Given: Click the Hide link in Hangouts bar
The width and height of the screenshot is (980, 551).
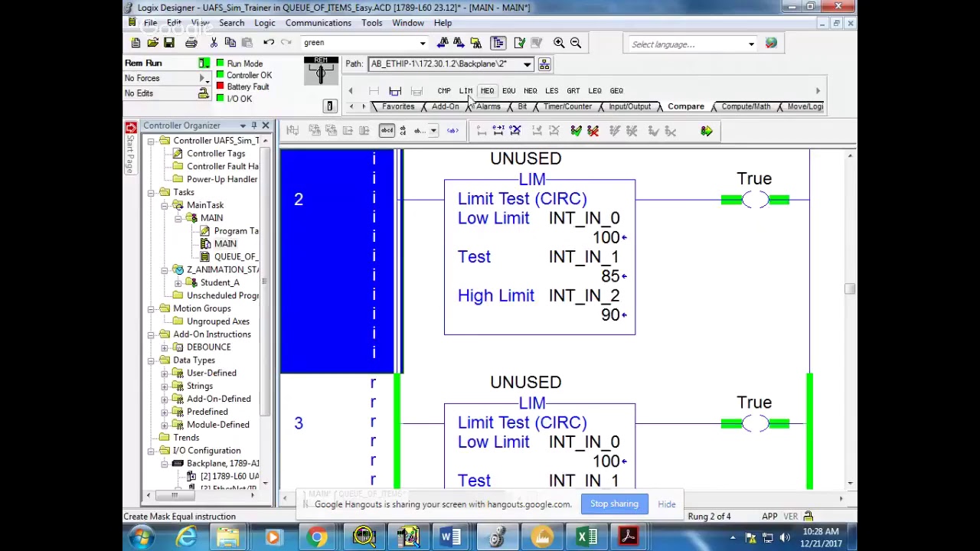Looking at the screenshot, I should 667,504.
